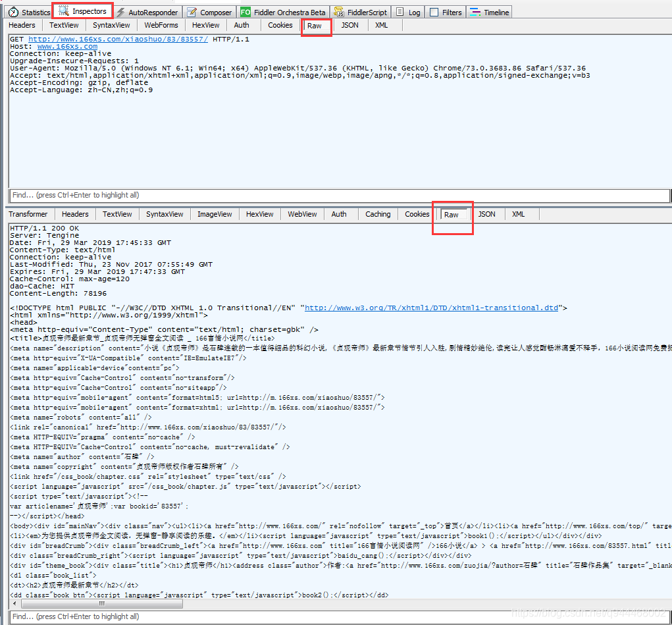The height and width of the screenshot is (625, 672).
Task: Select response ImageView tab
Action: point(215,214)
